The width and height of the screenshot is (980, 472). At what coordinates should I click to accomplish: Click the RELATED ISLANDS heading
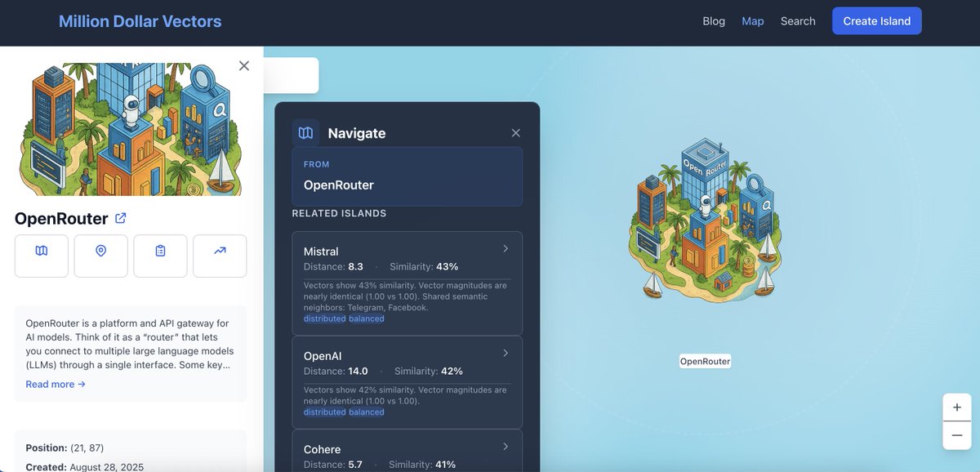[339, 213]
